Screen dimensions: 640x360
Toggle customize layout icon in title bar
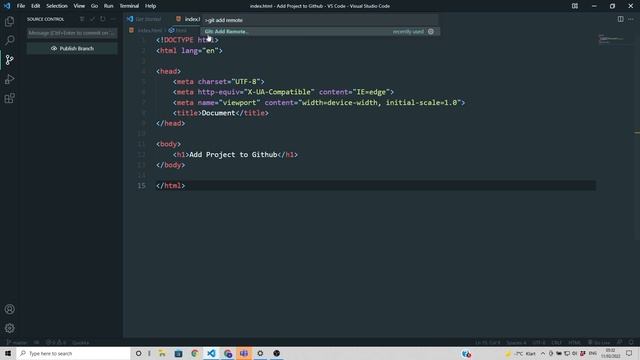point(575,6)
